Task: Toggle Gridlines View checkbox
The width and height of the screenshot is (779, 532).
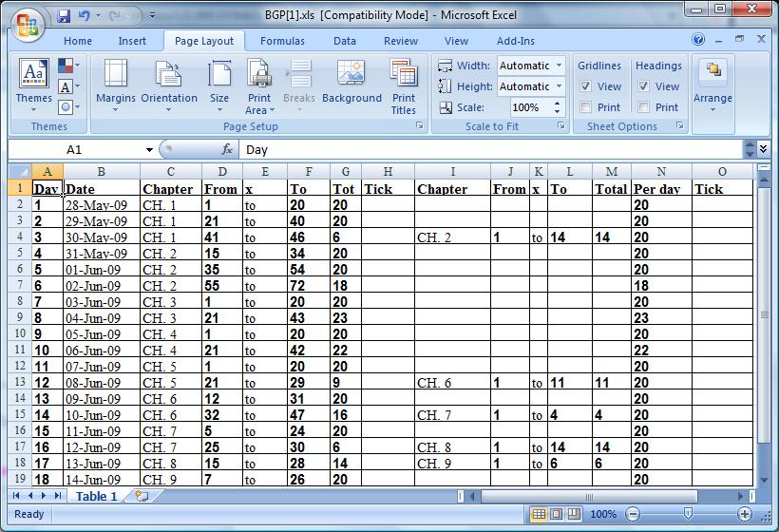Action: 586,85
